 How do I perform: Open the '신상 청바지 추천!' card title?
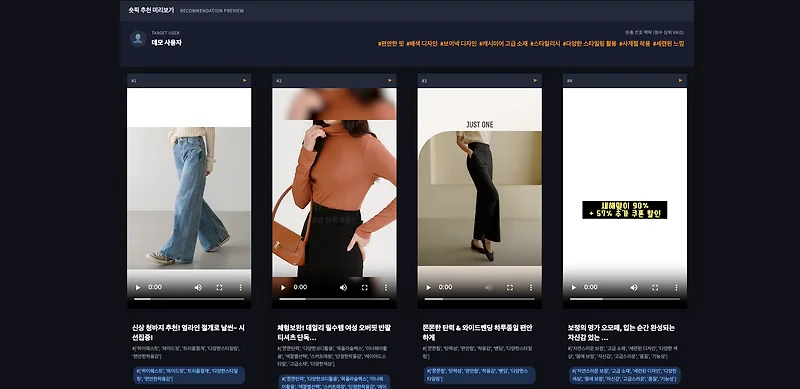[189, 332]
